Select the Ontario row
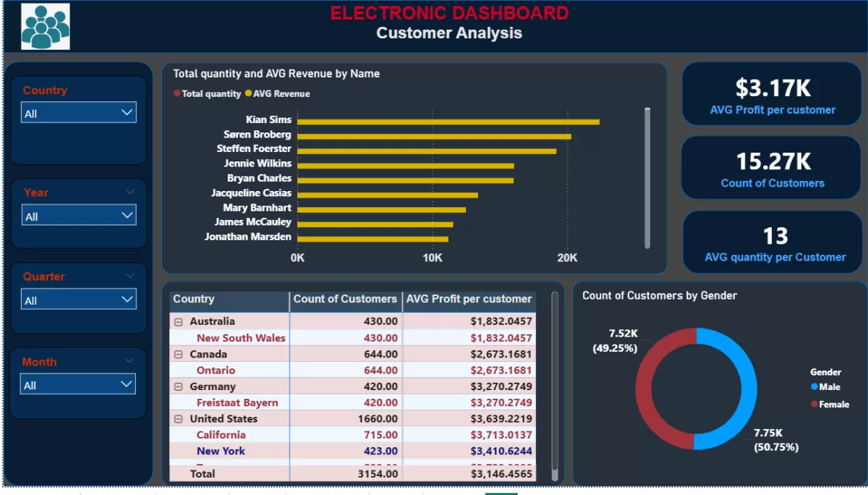 pos(353,370)
